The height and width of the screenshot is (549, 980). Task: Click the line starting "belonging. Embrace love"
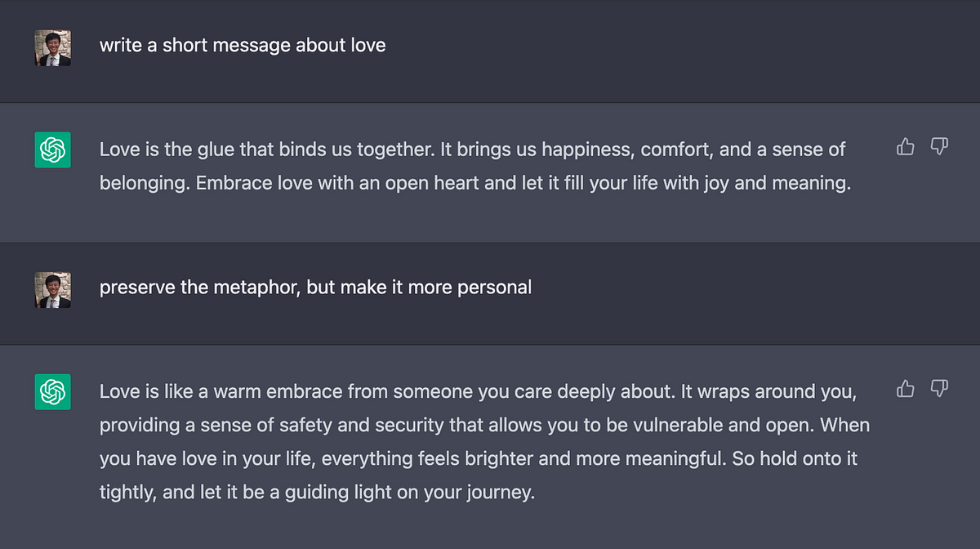(475, 184)
